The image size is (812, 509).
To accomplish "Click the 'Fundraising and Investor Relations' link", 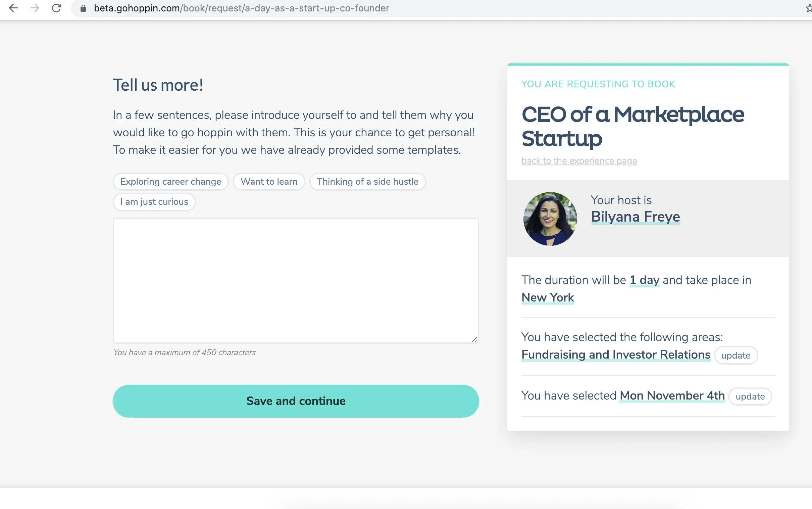I will pyautogui.click(x=616, y=355).
